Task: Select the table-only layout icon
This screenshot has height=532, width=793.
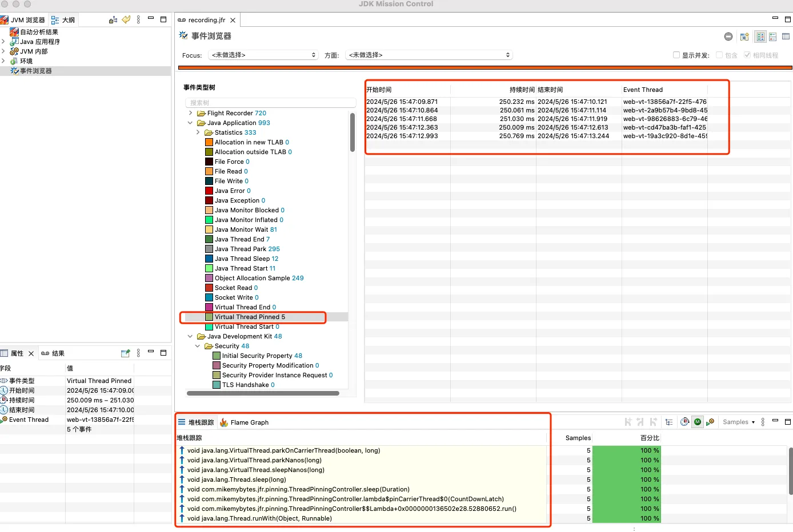Action: 786,37
